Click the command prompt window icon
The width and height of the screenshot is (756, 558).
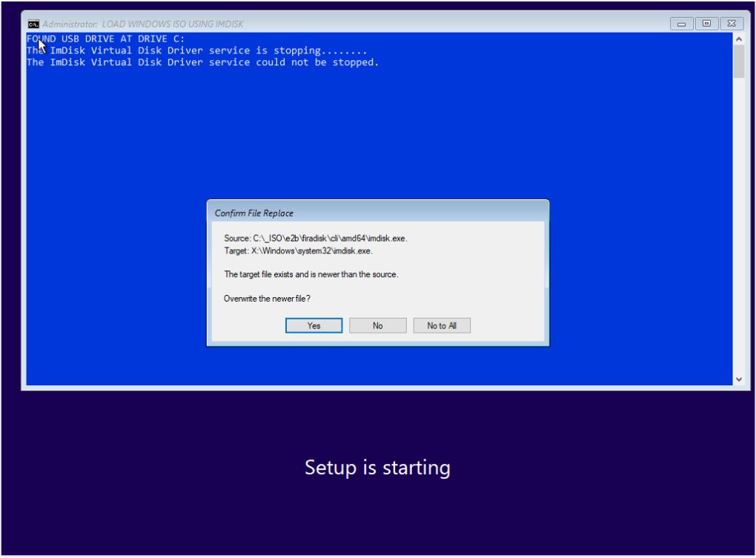coord(33,24)
